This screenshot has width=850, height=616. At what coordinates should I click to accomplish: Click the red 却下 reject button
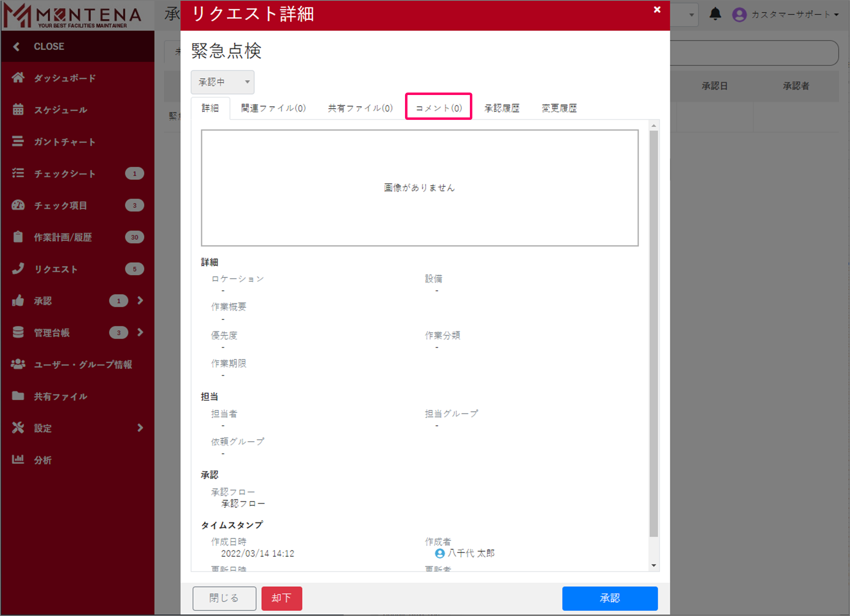pos(281,598)
